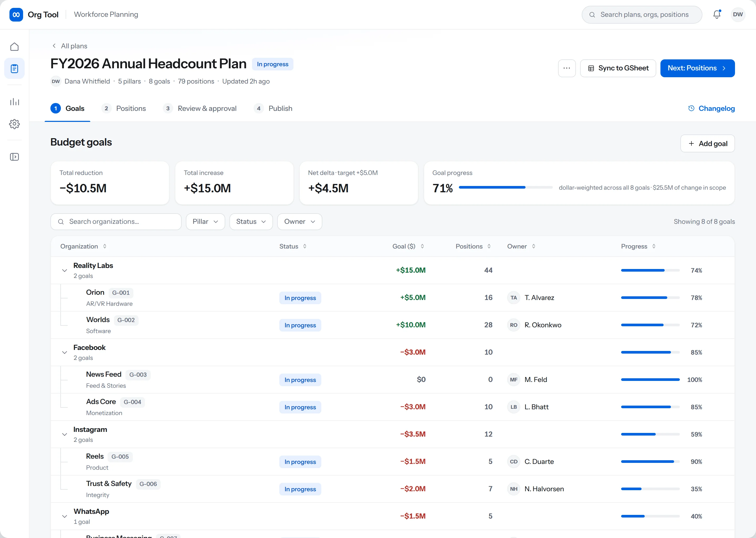Focus the Search organizations field
Screen dimensions: 756x538
point(116,222)
